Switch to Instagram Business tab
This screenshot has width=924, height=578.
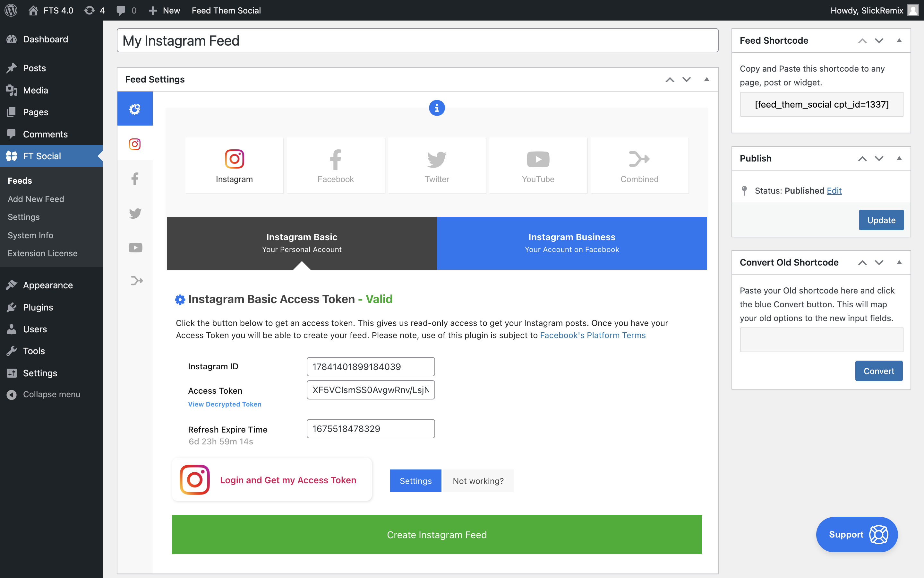pyautogui.click(x=572, y=243)
